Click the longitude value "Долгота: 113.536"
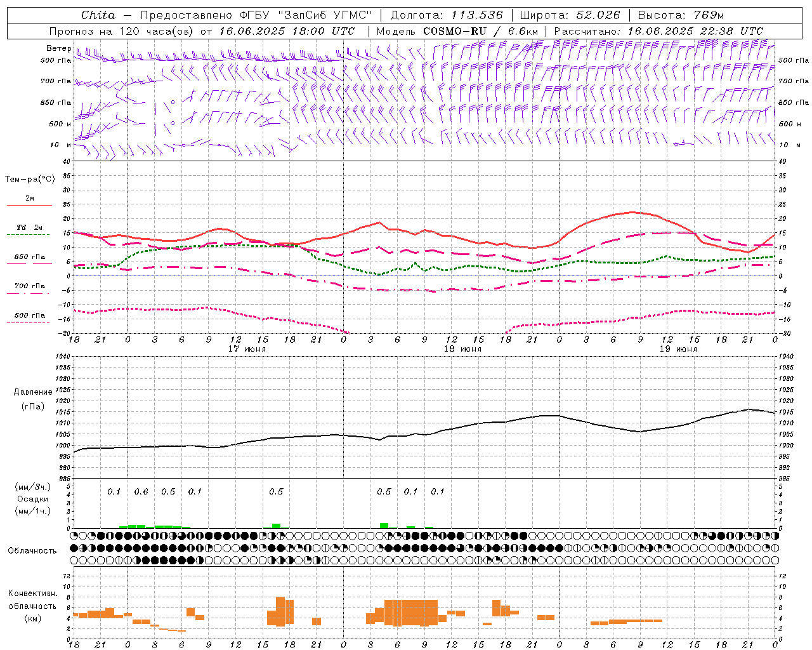Viewport: 812px width, 650px height. click(x=447, y=15)
